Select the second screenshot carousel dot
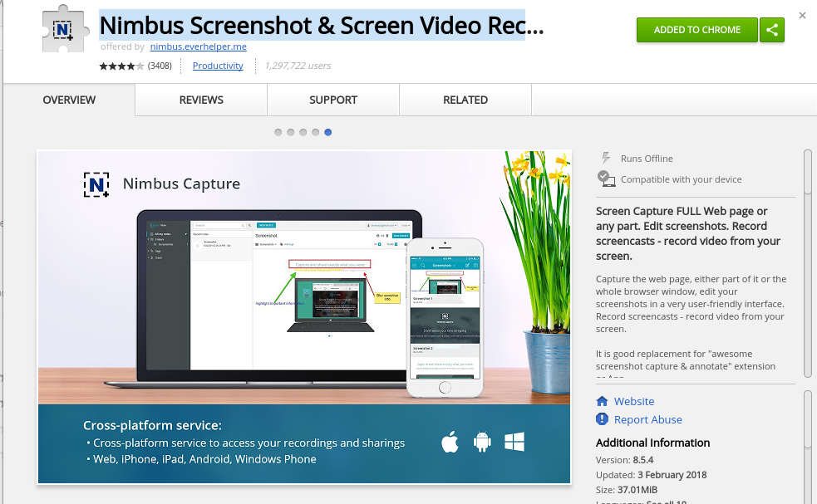817x504 pixels. [291, 132]
